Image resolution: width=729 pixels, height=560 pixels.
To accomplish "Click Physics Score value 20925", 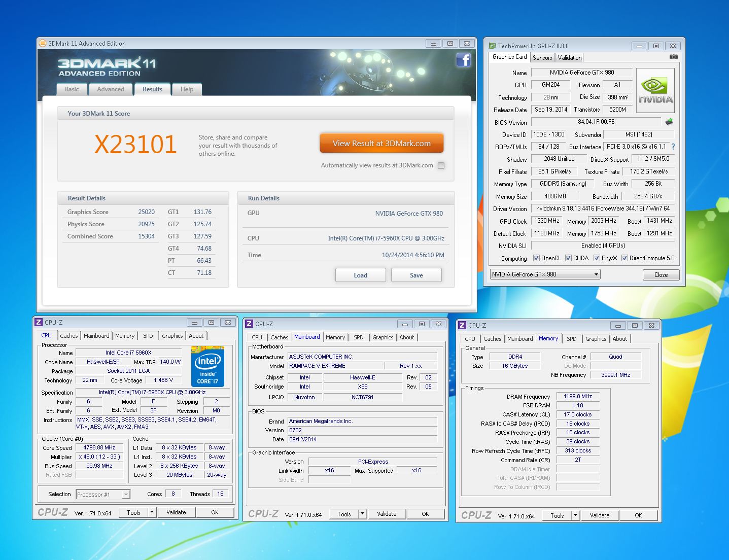I will pyautogui.click(x=147, y=224).
